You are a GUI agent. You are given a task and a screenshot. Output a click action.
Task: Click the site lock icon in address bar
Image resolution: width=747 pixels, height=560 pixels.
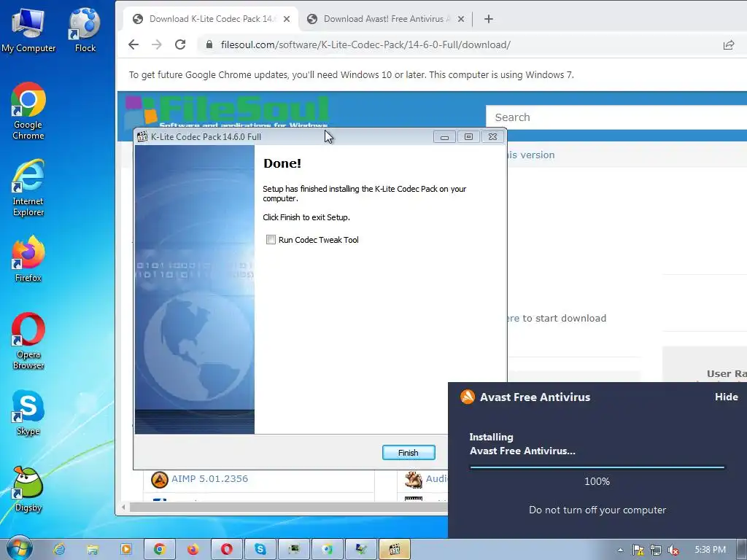[209, 44]
